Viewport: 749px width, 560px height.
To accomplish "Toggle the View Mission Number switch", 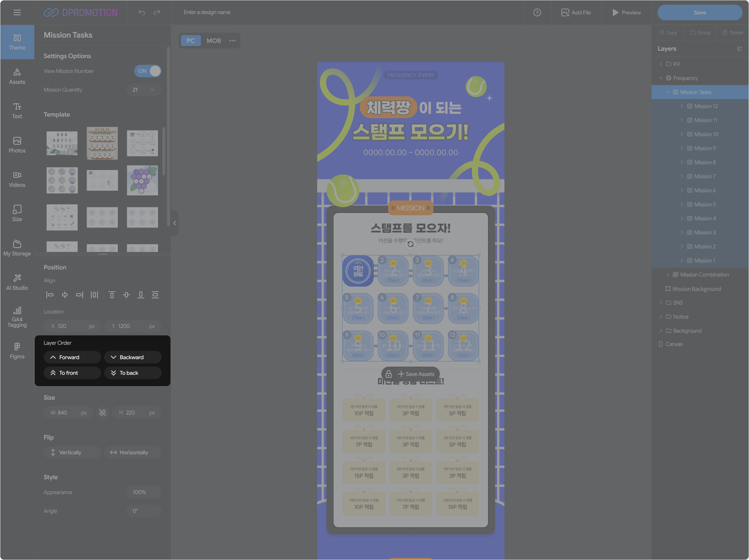I will [148, 71].
